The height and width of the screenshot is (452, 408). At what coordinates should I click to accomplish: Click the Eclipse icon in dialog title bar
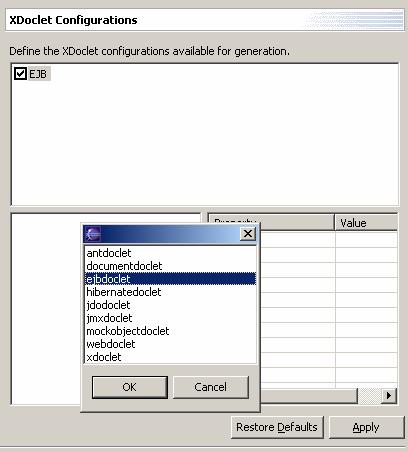point(93,234)
